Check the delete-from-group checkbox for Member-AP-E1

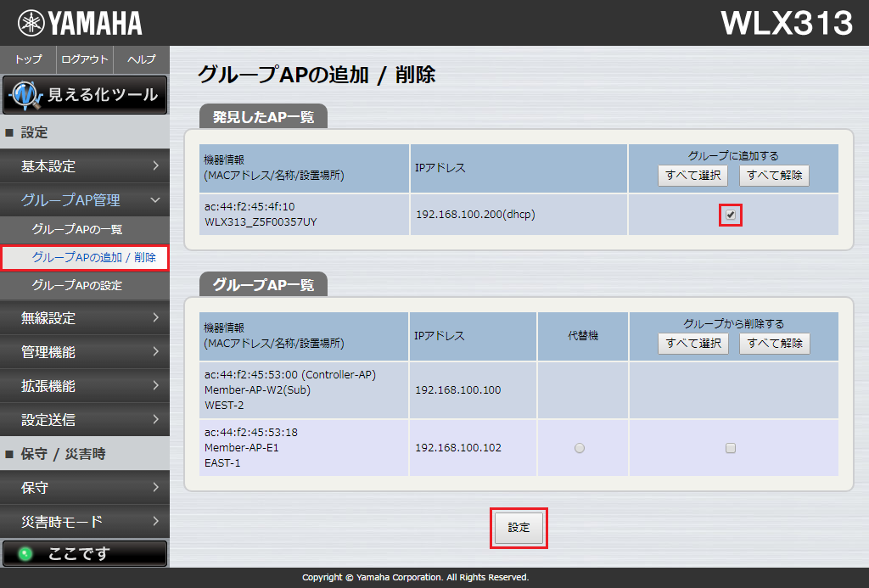[x=731, y=447]
